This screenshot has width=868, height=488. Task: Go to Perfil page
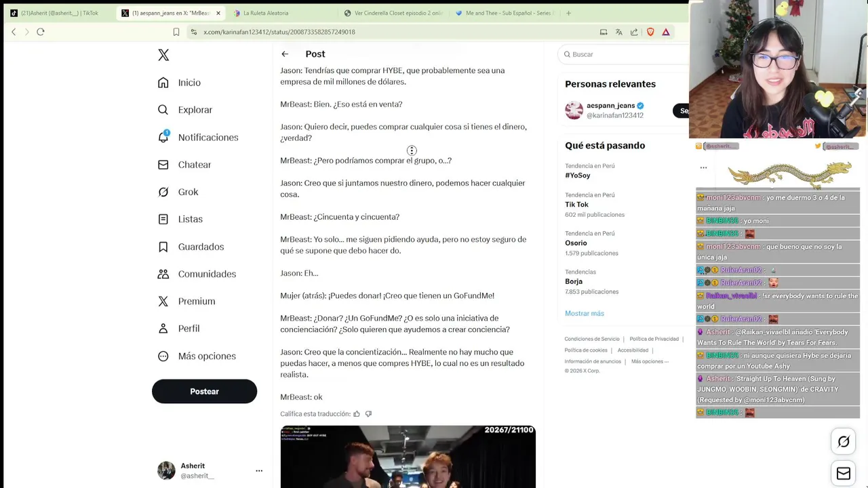click(x=178, y=328)
